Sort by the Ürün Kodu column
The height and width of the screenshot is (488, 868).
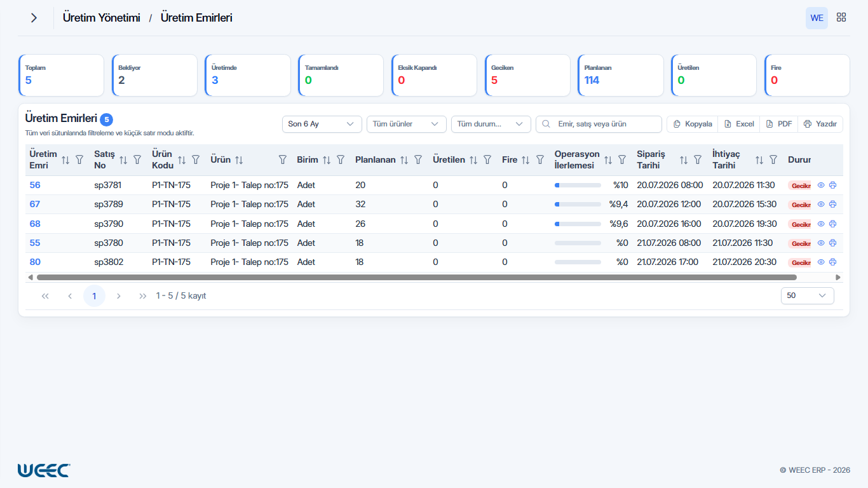(182, 160)
